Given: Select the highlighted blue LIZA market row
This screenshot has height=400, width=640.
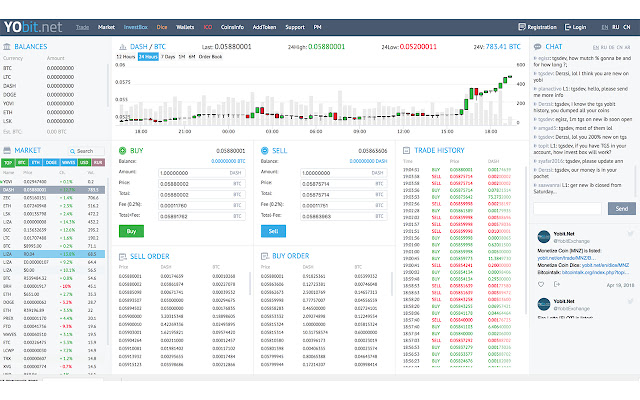Looking at the screenshot, I should [53, 254].
